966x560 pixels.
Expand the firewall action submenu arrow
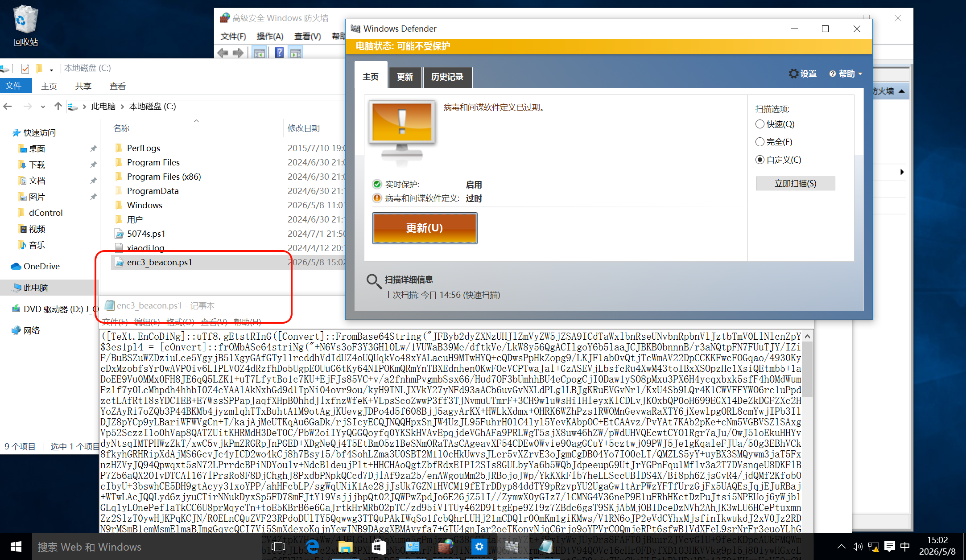coord(902,172)
